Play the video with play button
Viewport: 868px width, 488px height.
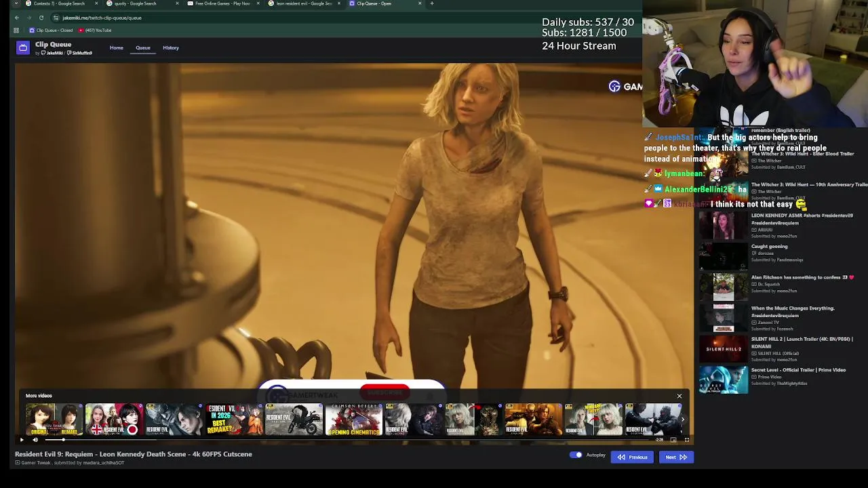click(x=21, y=440)
